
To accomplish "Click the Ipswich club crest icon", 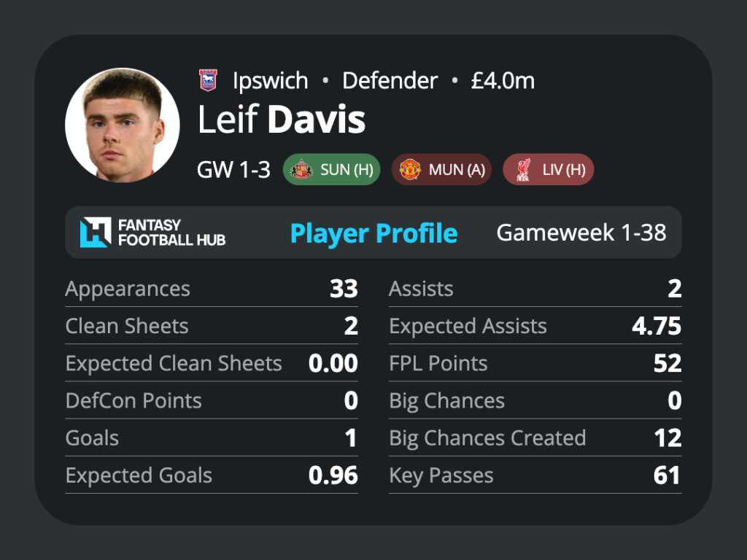I will coord(208,80).
